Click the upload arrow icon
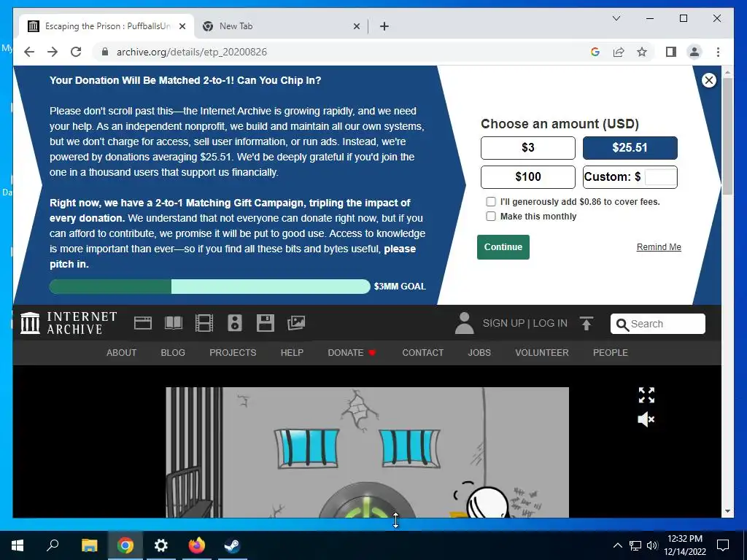 (x=587, y=323)
